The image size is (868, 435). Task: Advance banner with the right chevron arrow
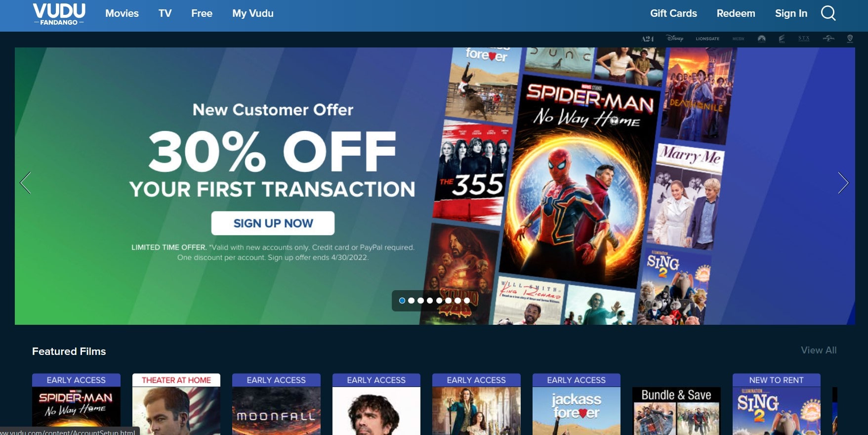point(843,183)
